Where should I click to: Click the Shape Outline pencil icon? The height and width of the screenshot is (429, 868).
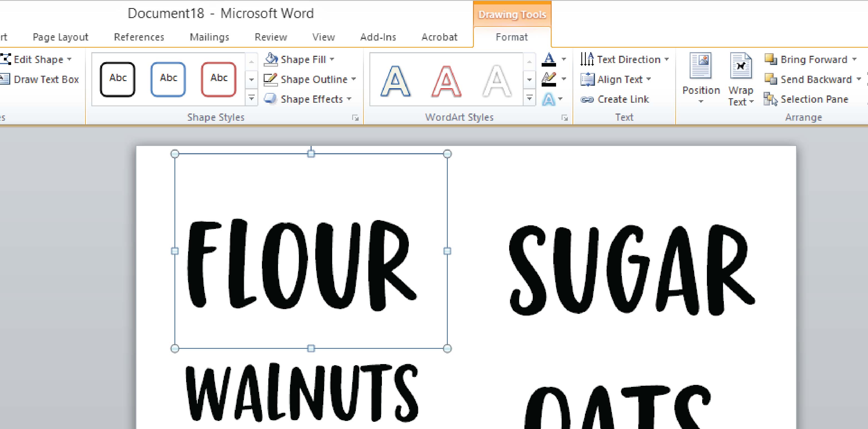tap(270, 79)
